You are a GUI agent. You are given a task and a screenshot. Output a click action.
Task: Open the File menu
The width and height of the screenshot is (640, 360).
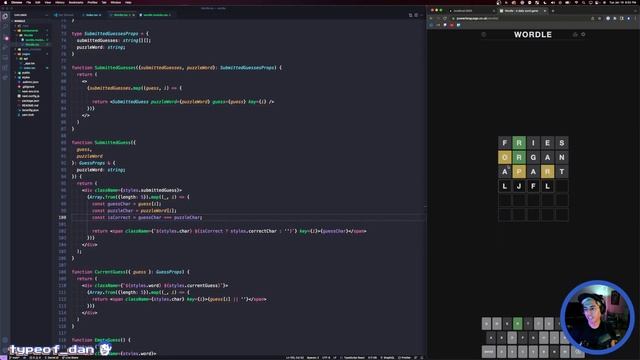point(29,2)
